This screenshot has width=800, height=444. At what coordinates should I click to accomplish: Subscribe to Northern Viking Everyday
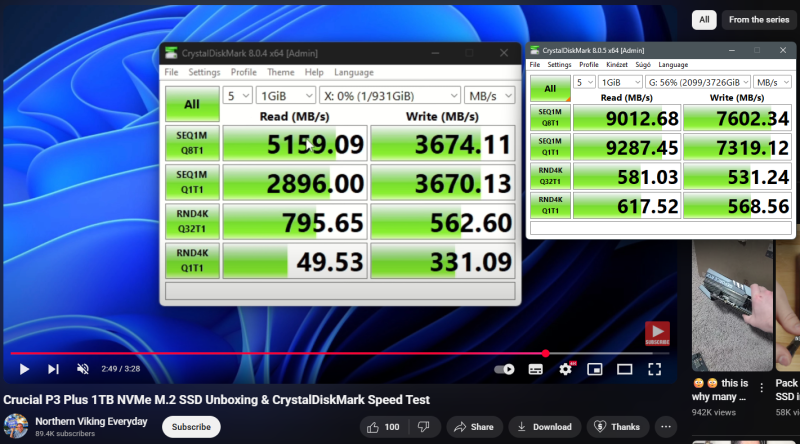191,427
